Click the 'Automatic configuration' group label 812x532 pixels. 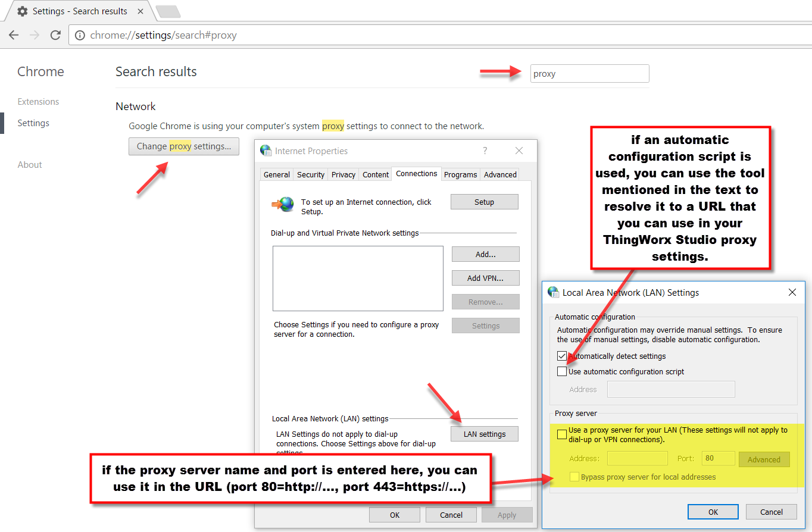click(595, 317)
